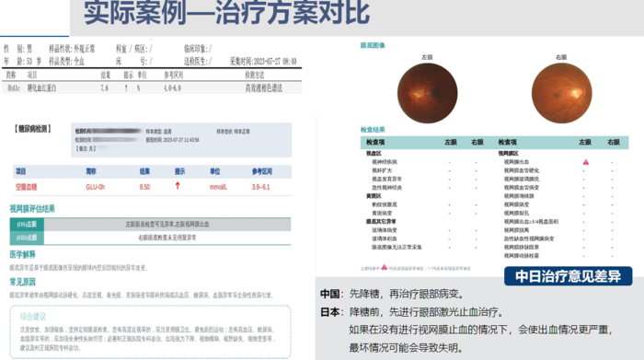The height and width of the screenshot is (360, 644).
Task: Click the 空腹血糖 item in glucose table
Action: tap(27, 187)
